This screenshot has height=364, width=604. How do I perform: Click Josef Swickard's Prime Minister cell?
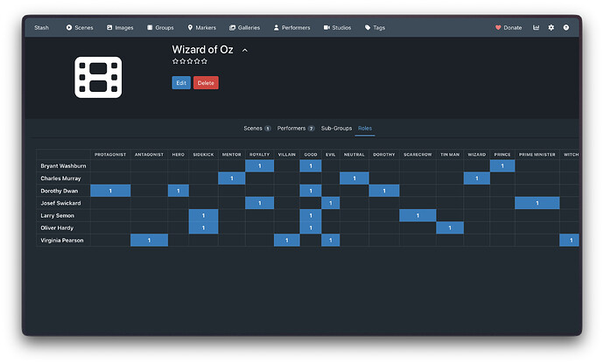(537, 203)
